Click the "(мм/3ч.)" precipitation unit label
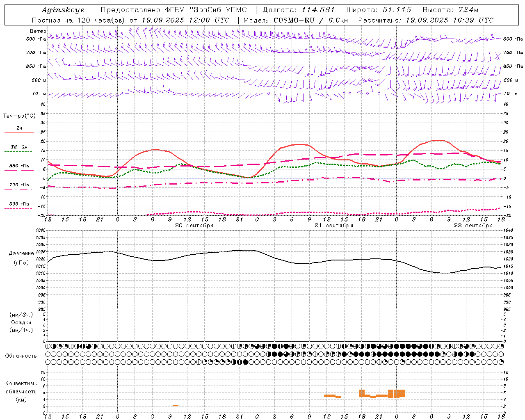Screen dimensions: 525x420 click(21, 315)
